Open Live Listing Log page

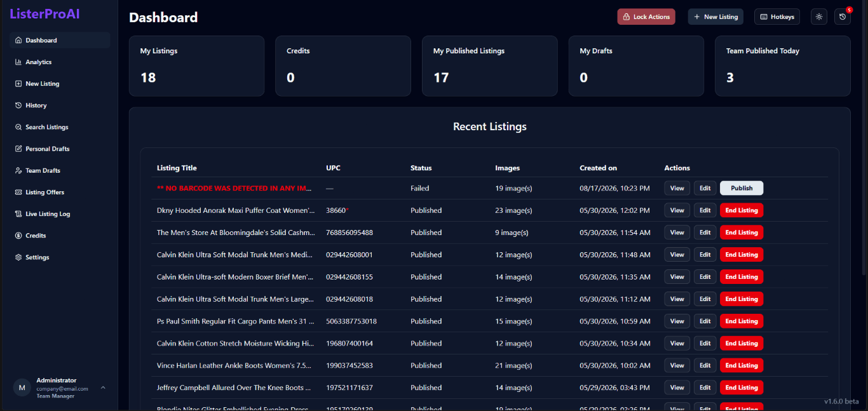point(60,214)
